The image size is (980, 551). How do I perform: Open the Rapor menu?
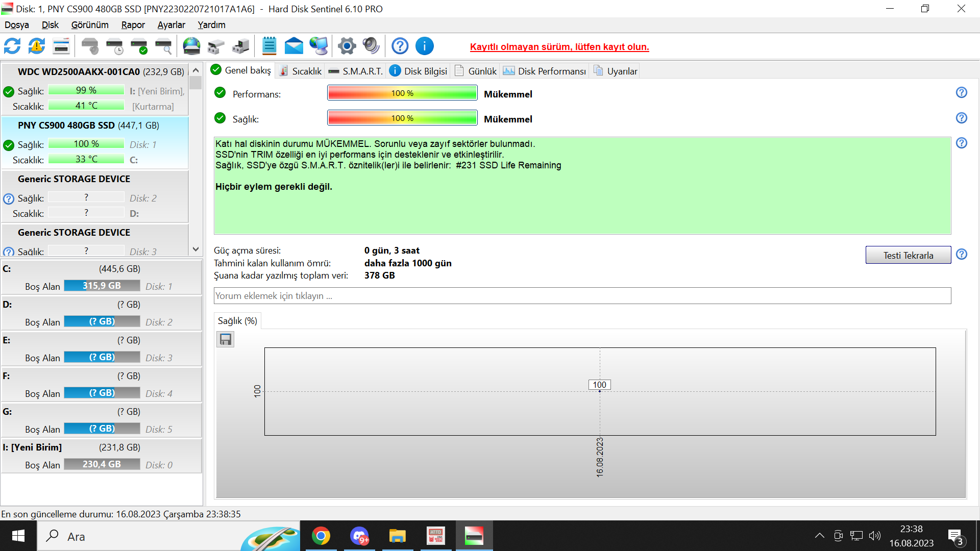click(x=133, y=25)
